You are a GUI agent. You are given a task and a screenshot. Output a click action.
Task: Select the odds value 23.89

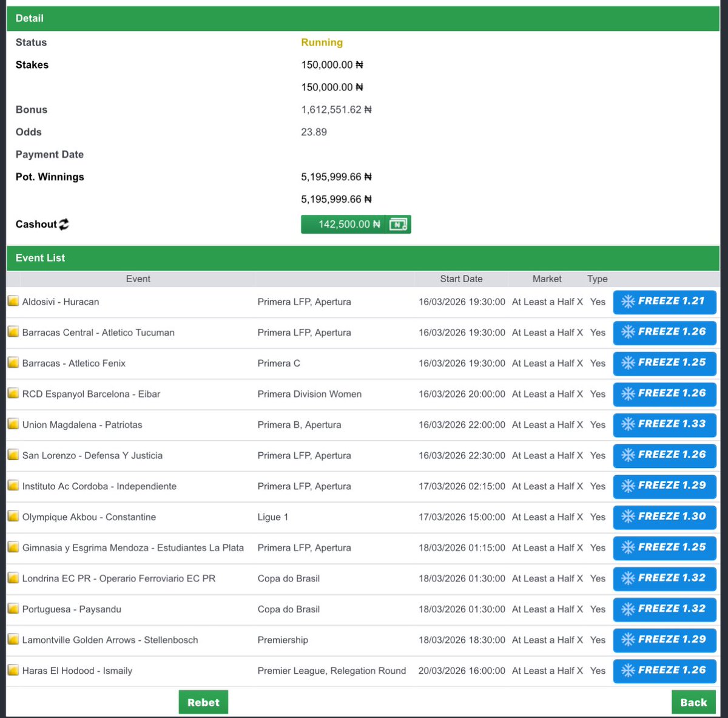coord(314,132)
